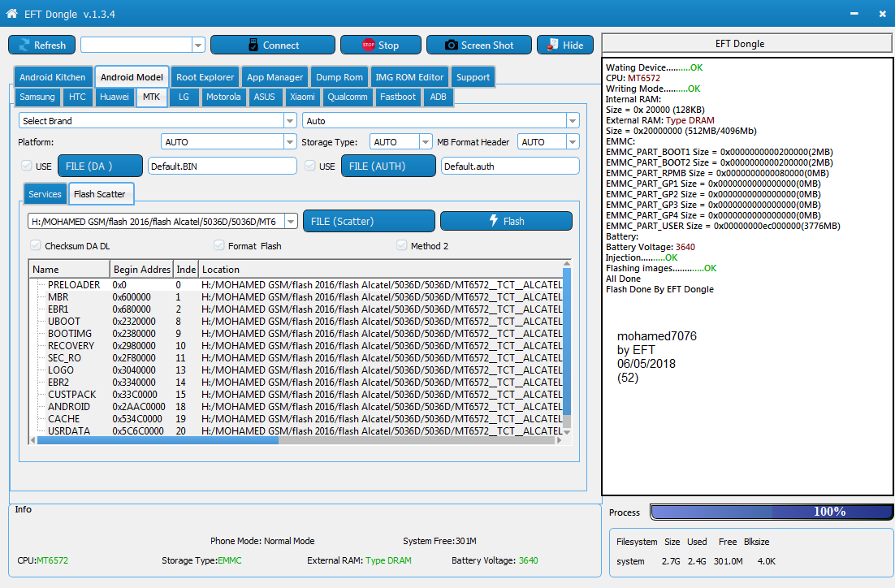Select the ASUS brand tab

coord(264,97)
